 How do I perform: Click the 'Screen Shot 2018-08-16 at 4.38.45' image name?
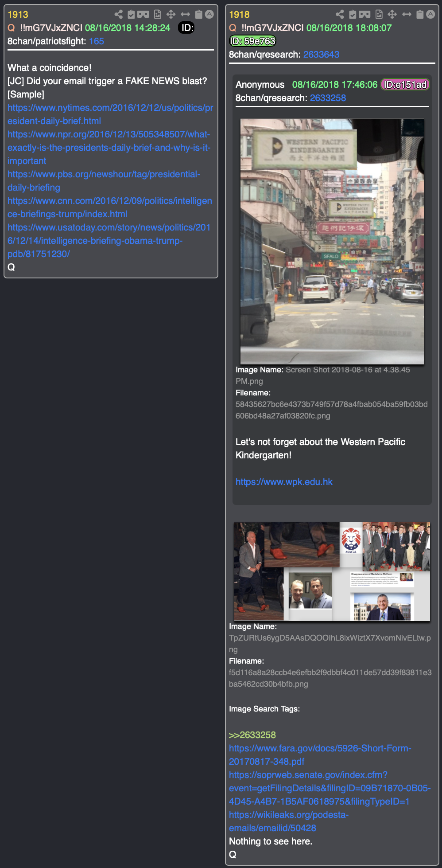point(323,375)
